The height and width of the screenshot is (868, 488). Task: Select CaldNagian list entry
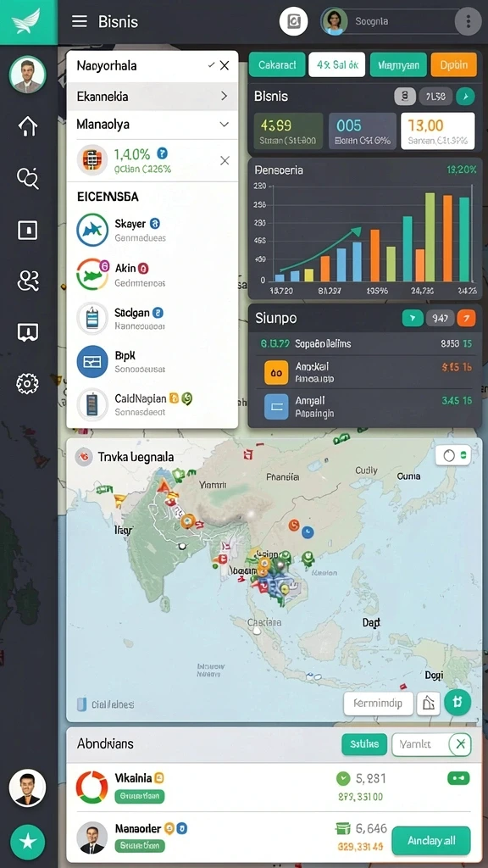152,404
